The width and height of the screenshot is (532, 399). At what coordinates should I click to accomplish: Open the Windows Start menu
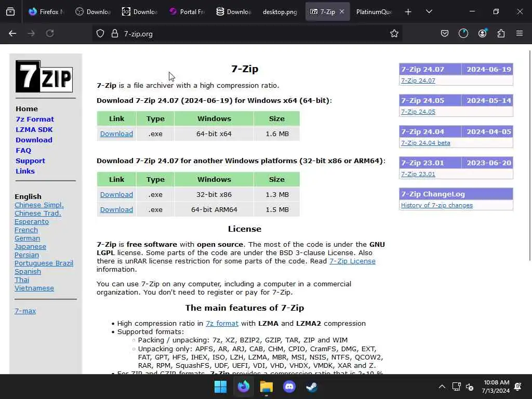220,387
